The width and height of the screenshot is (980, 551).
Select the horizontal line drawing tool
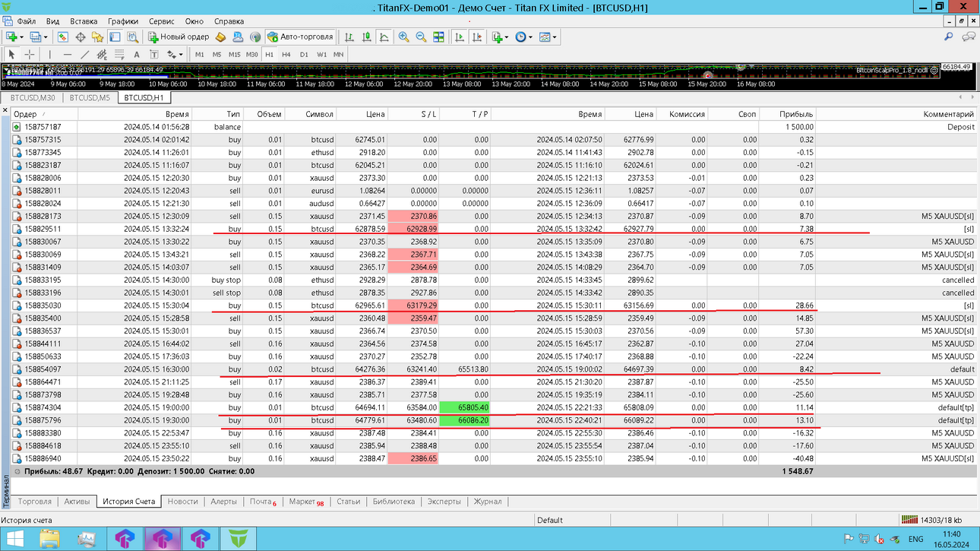click(x=68, y=55)
